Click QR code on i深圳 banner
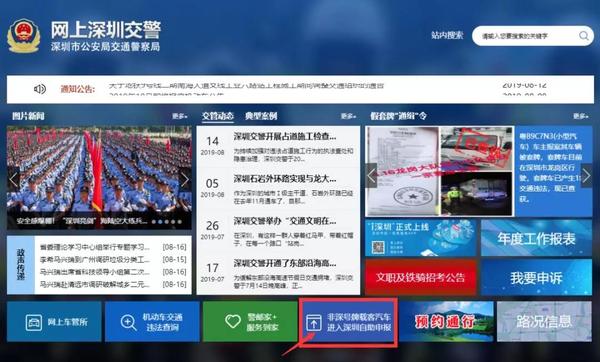This screenshot has height=362, width=600. click(x=378, y=247)
